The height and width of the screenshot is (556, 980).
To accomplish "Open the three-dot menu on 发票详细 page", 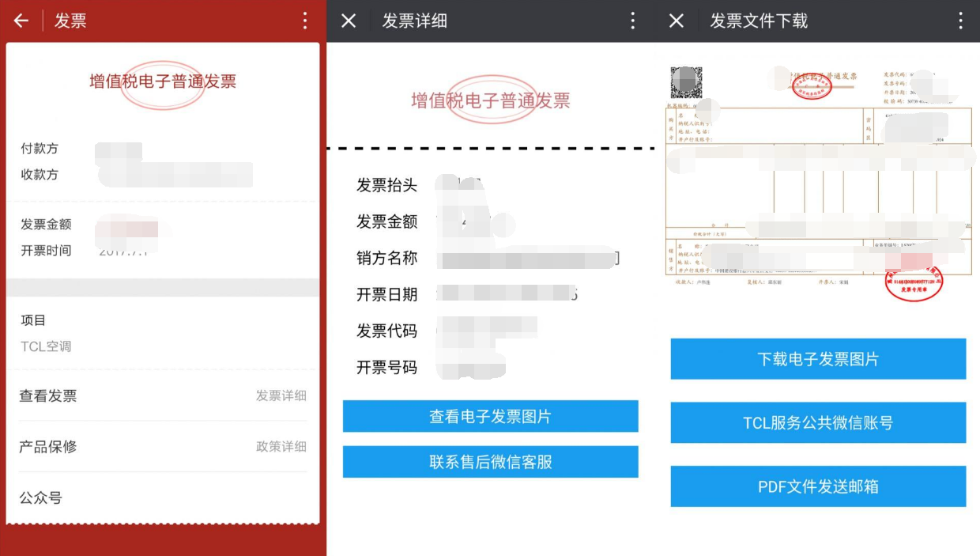I will (x=632, y=21).
